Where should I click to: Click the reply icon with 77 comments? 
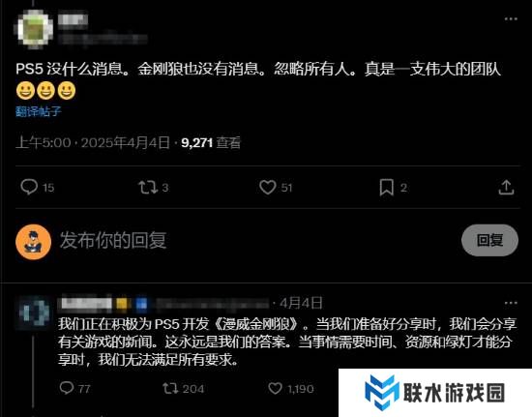[x=67, y=388]
